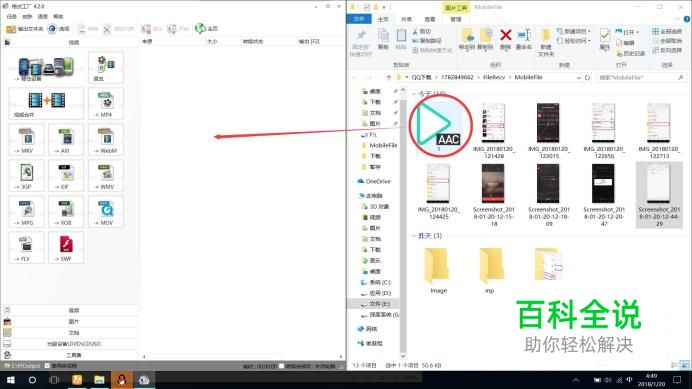Choose the -> 3GP conversion icon
692x389 pixels.
[26, 176]
